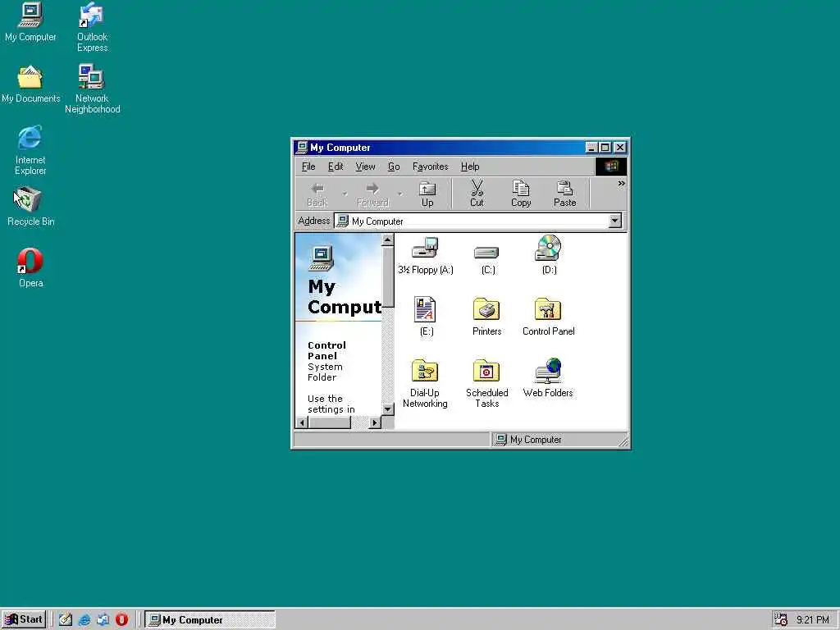Select the Scheduled Tasks folder

[x=486, y=384]
